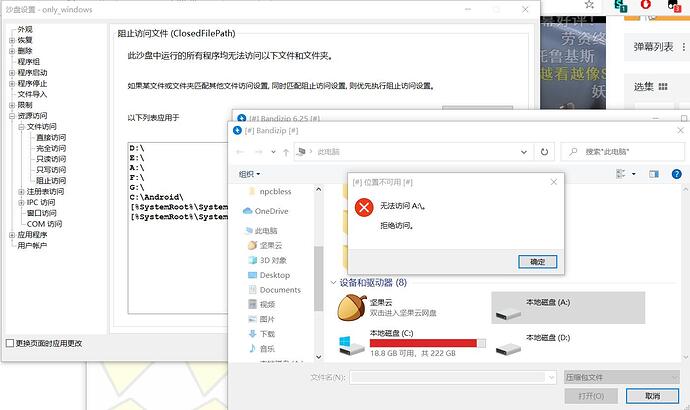The width and height of the screenshot is (690, 410).
Task: Collapse 资源访问 tree node
Action: tap(12, 116)
